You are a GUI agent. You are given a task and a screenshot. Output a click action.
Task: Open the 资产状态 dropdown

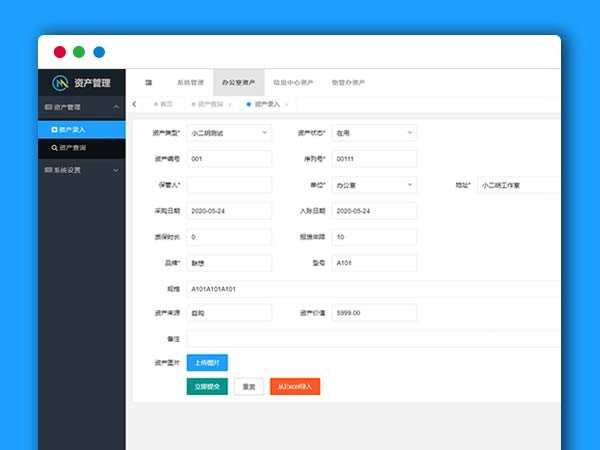374,132
